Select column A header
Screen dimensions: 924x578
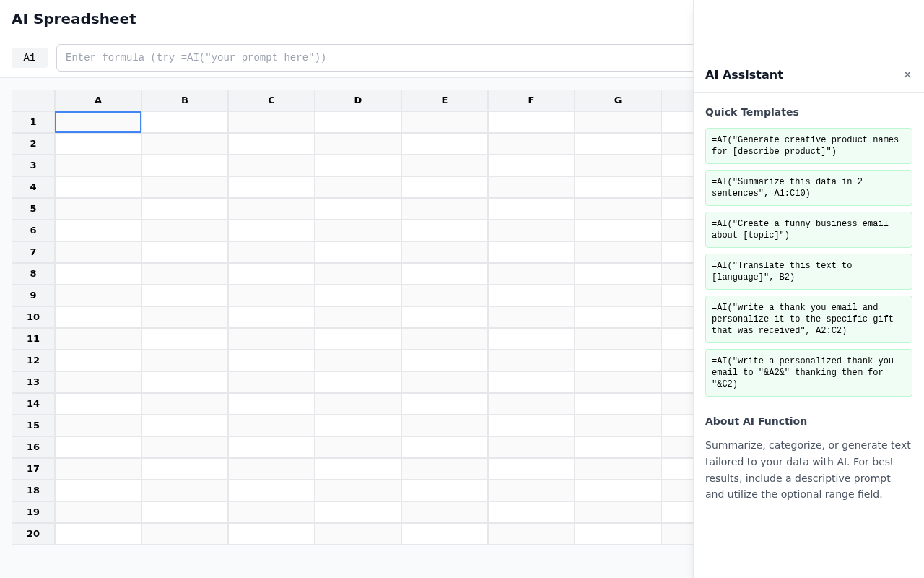(x=98, y=100)
